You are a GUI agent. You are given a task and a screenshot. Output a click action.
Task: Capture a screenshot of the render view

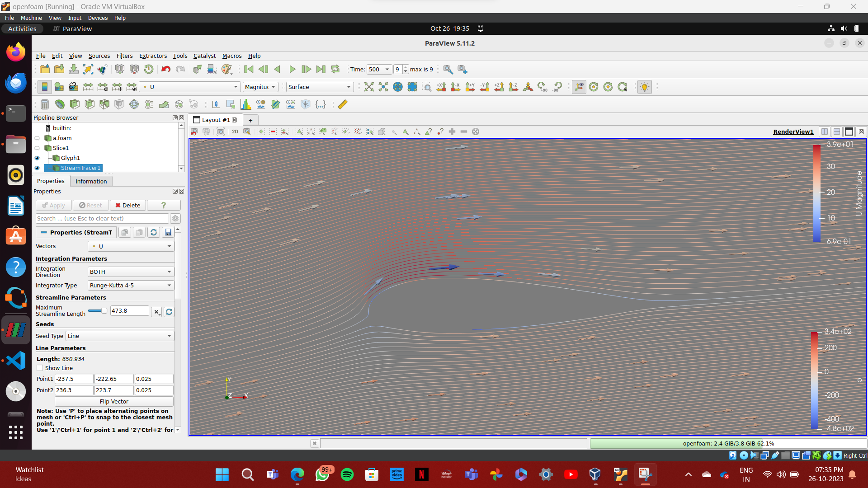tap(221, 131)
